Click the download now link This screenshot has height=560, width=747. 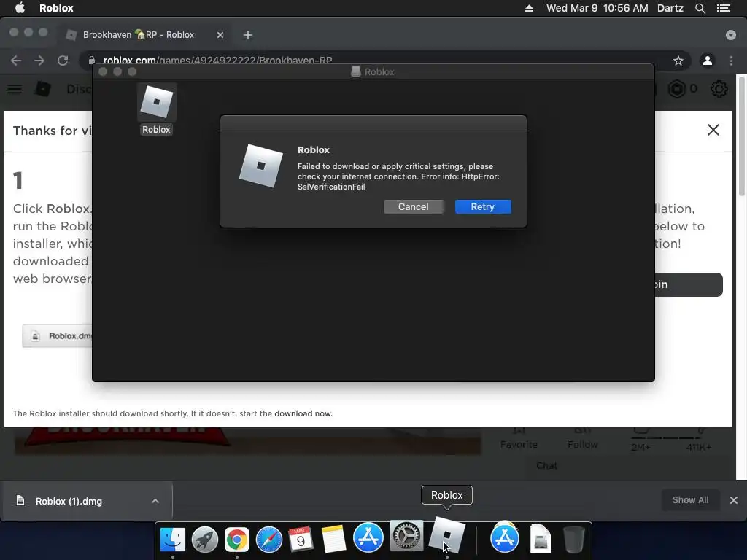[303, 413]
